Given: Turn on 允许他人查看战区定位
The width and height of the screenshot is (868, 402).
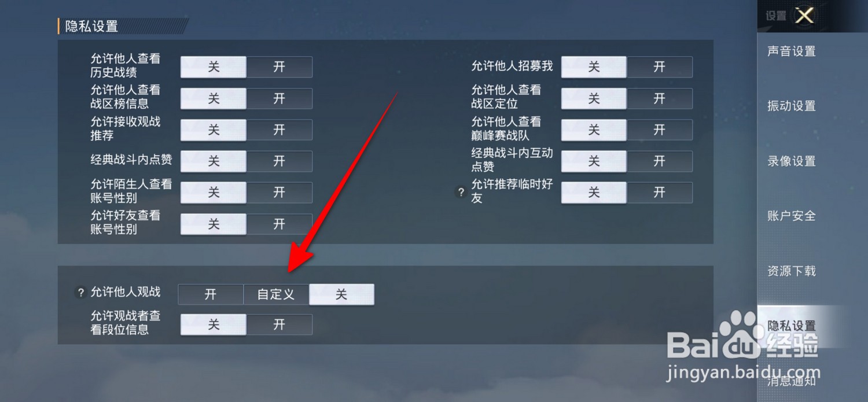Looking at the screenshot, I should tap(660, 98).
